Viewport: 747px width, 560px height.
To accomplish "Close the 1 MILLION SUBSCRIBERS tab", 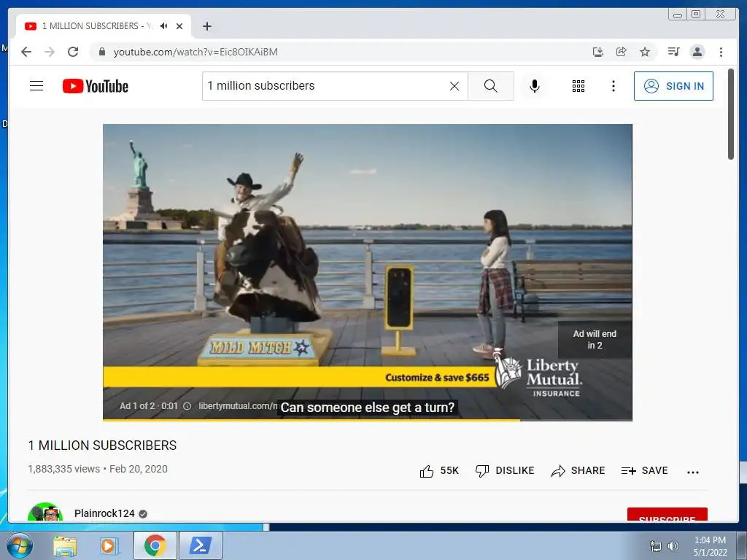I will tap(179, 26).
